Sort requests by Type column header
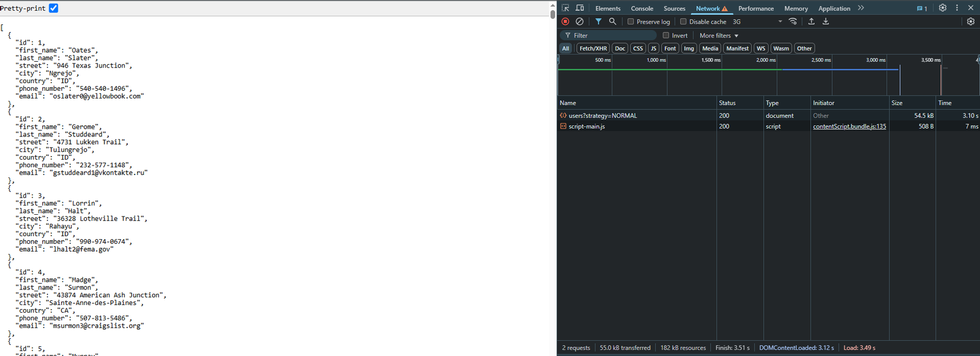Viewport: 980px width, 356px height. click(786, 103)
